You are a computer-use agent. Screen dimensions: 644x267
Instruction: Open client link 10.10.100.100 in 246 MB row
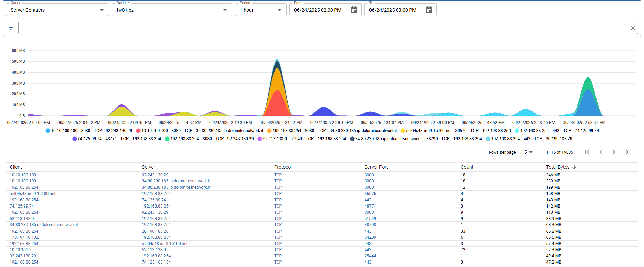pyautogui.click(x=23, y=175)
